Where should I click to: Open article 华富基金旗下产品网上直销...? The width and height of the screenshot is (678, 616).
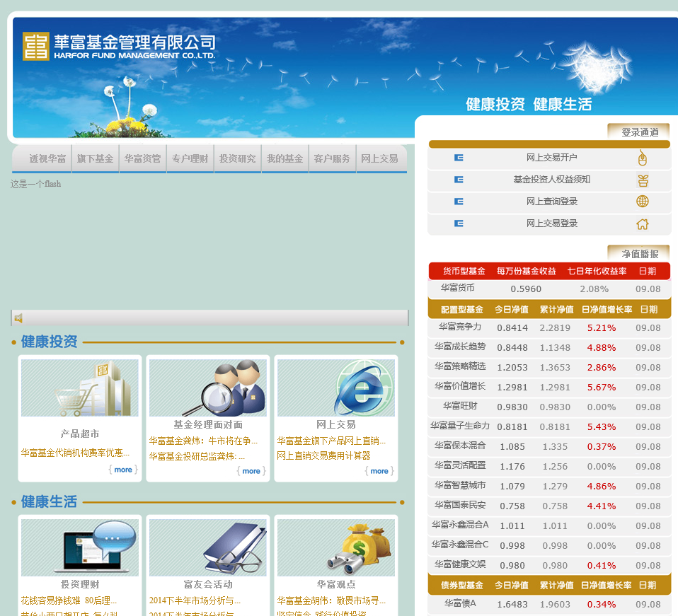click(331, 441)
